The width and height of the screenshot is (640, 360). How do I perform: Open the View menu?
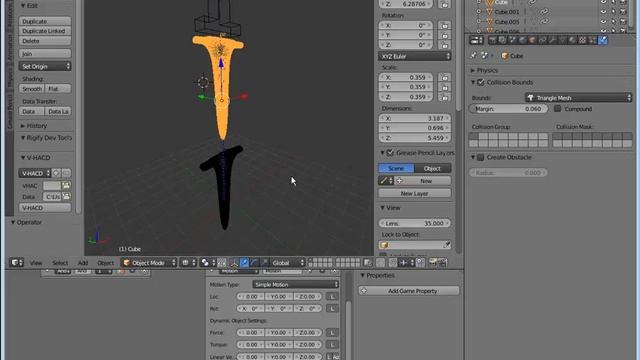[x=36, y=263]
